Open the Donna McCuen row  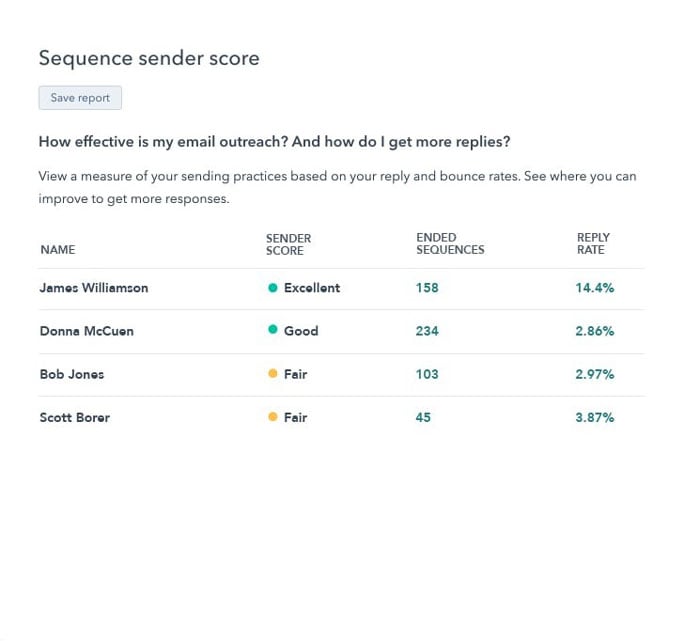[86, 331]
